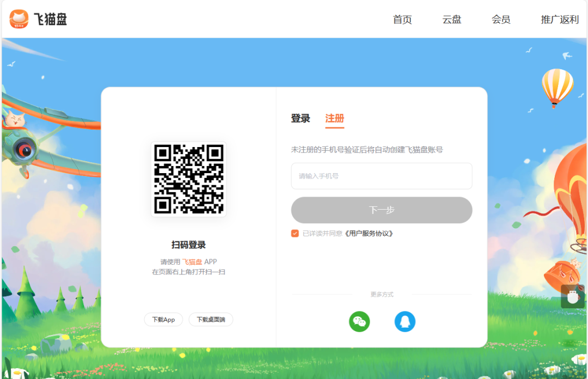Open the 推广返利 navigation item

tap(560, 20)
